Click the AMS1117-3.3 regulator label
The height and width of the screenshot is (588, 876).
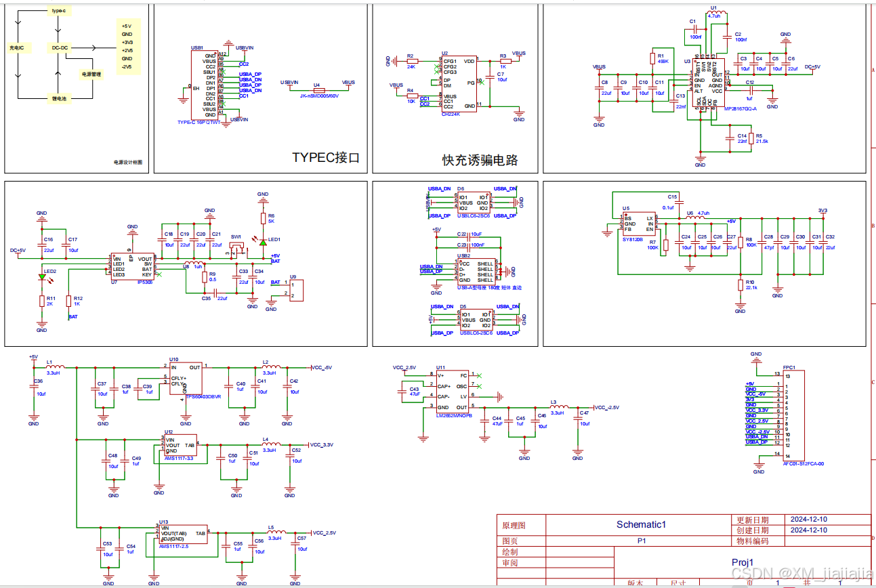click(x=179, y=459)
